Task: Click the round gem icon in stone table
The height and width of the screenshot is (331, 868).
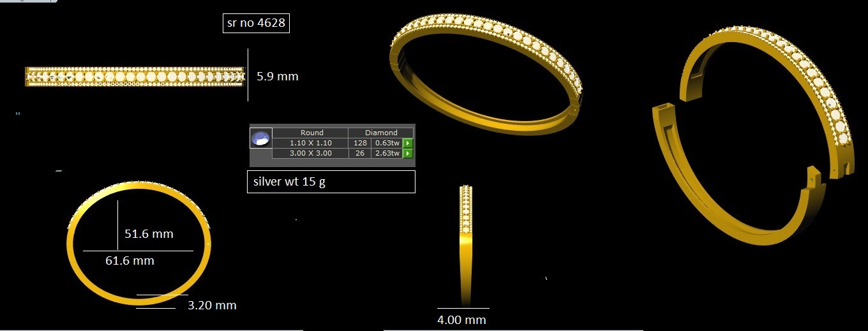Action: tap(260, 138)
